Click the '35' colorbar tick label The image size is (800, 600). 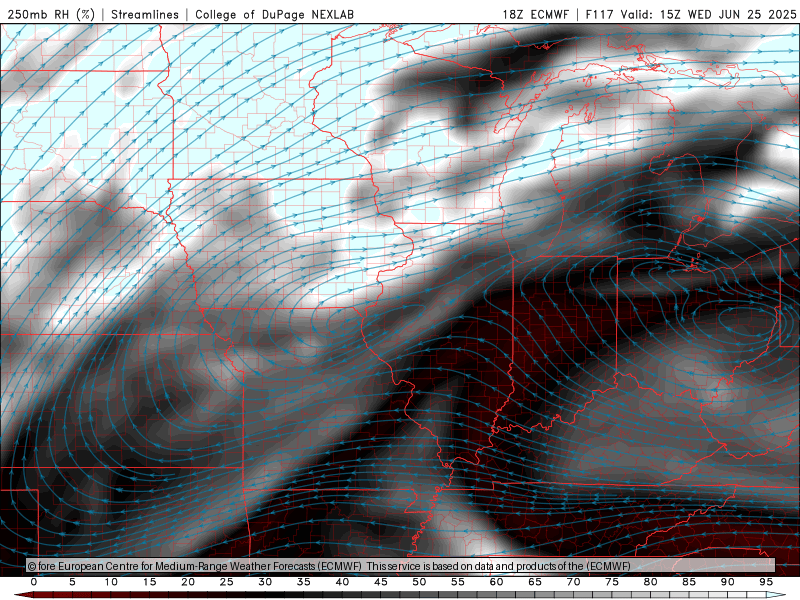[304, 582]
